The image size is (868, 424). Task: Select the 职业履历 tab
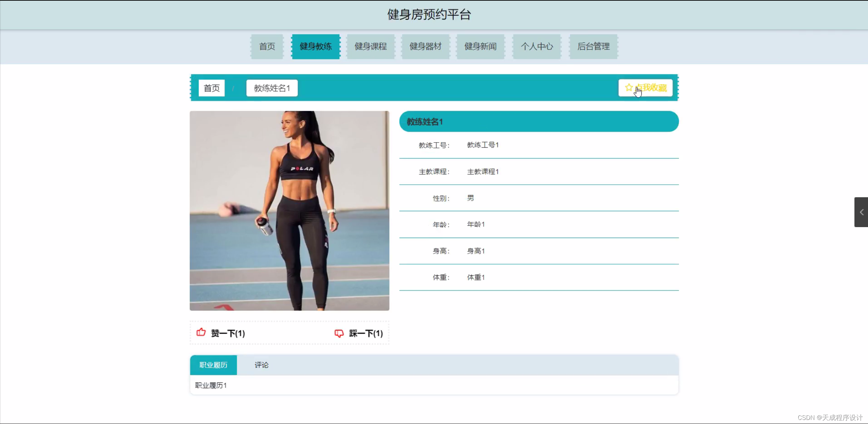[213, 365]
